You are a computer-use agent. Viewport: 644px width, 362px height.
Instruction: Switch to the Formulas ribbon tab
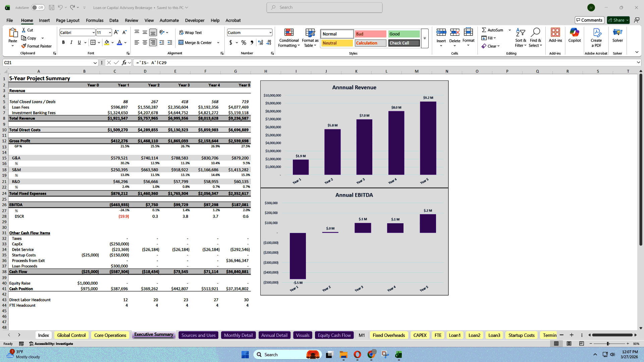point(94,20)
